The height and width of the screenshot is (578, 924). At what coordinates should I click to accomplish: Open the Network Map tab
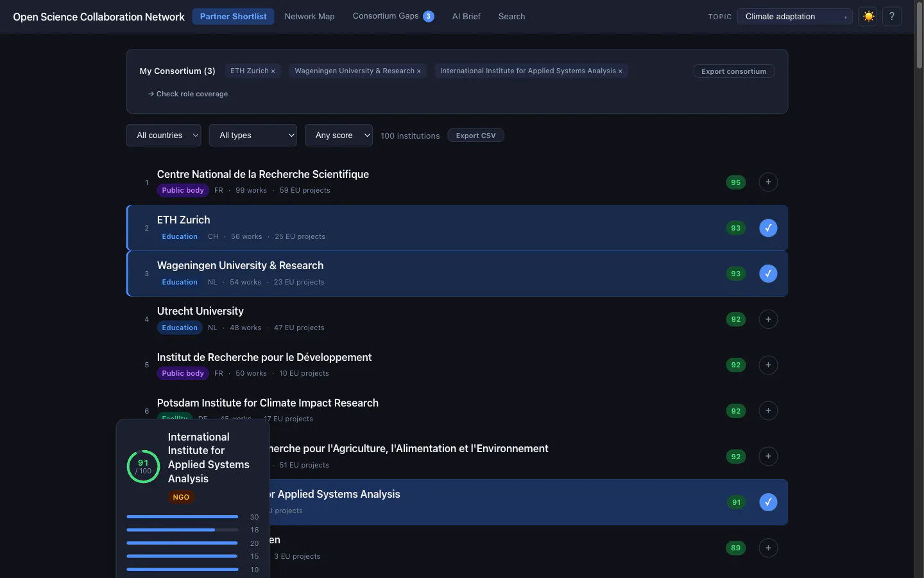(309, 17)
